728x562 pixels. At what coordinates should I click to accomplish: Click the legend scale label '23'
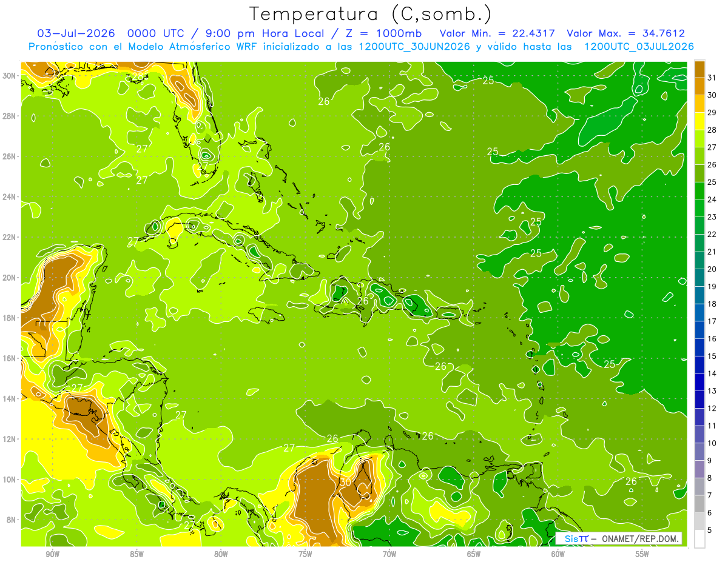[712, 216]
